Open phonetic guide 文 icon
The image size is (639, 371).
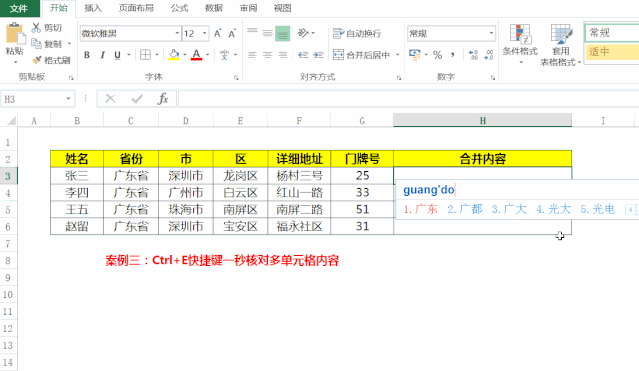point(224,55)
